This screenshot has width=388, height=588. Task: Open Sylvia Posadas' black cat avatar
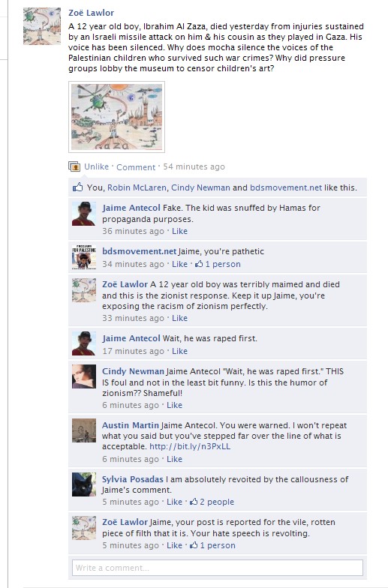[84, 484]
